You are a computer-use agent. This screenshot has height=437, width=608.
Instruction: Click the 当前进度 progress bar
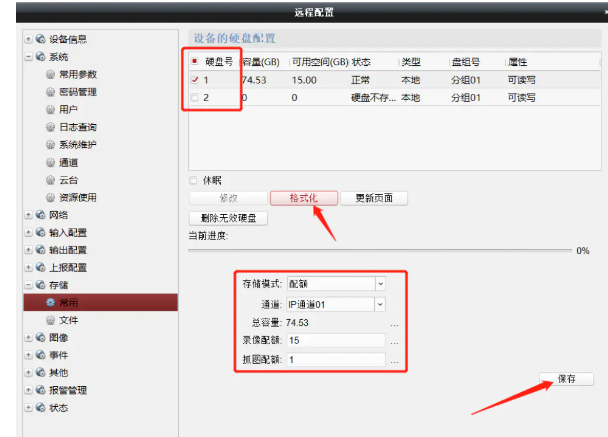click(x=380, y=250)
